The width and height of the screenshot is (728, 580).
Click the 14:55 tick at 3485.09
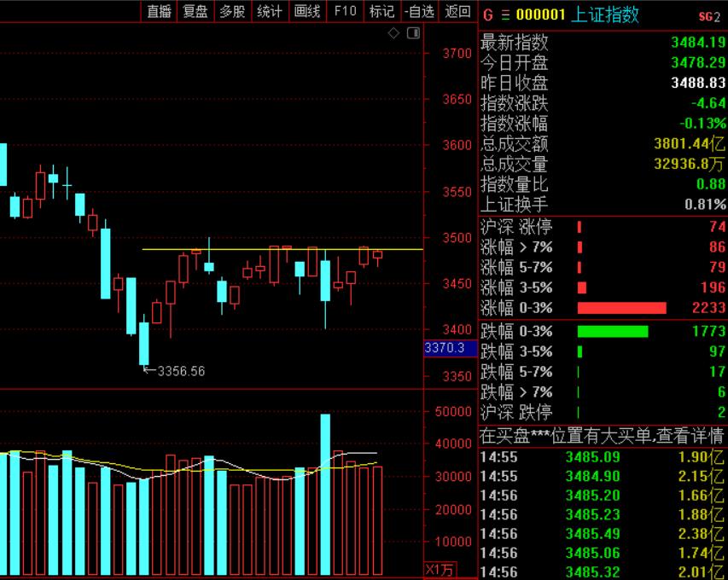[x=602, y=457]
